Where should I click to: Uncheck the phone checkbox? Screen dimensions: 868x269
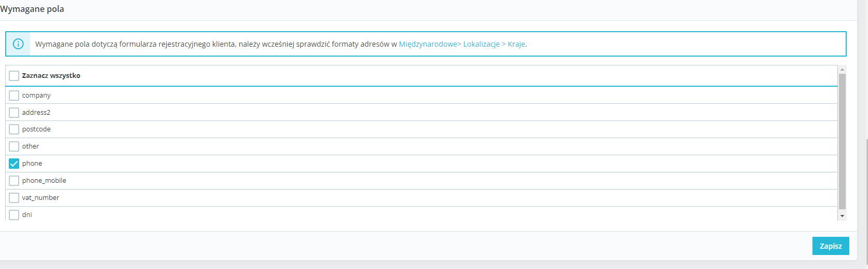pyautogui.click(x=14, y=164)
